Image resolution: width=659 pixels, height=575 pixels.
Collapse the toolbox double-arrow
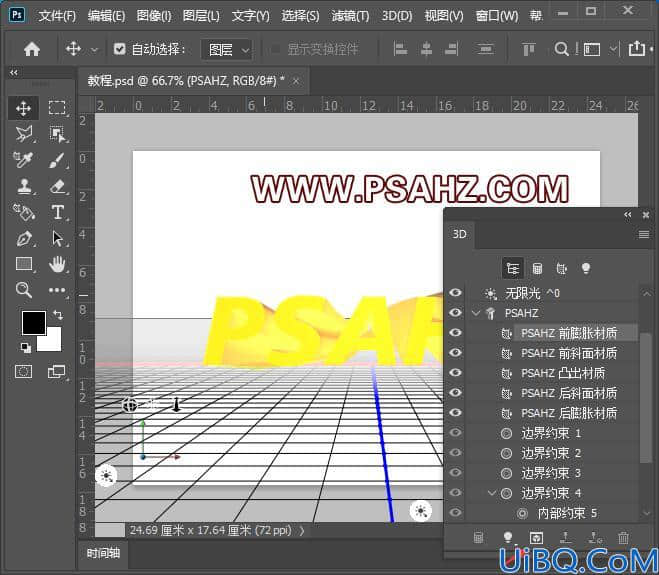click(14, 72)
